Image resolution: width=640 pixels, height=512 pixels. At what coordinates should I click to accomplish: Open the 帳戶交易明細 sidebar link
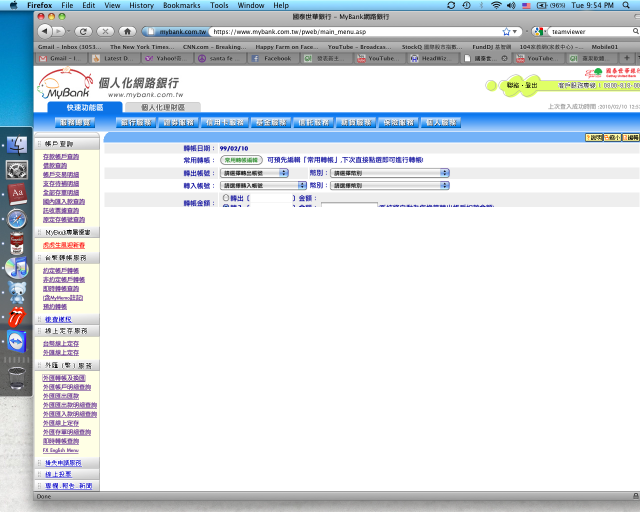click(61, 175)
